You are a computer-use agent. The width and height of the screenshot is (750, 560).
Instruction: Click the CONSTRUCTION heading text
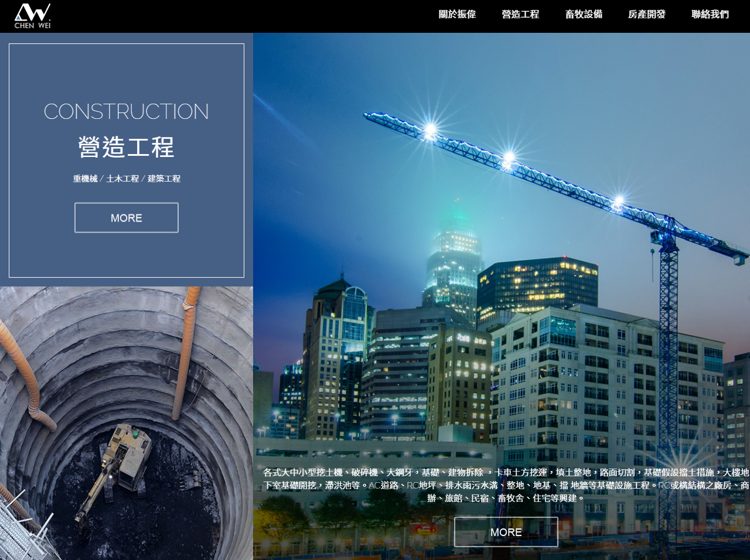127,111
